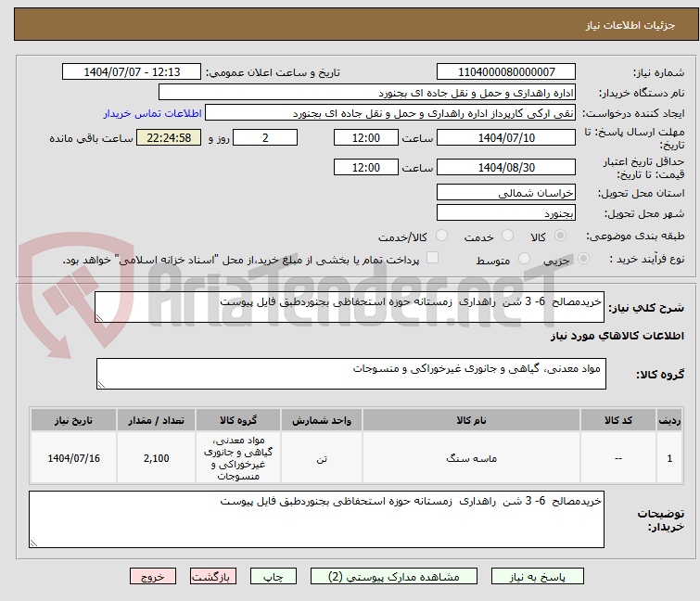Image resolution: width=700 pixels, height=601 pixels.
Task: Open اطلاعات تماس خریدار link
Action: (x=153, y=113)
